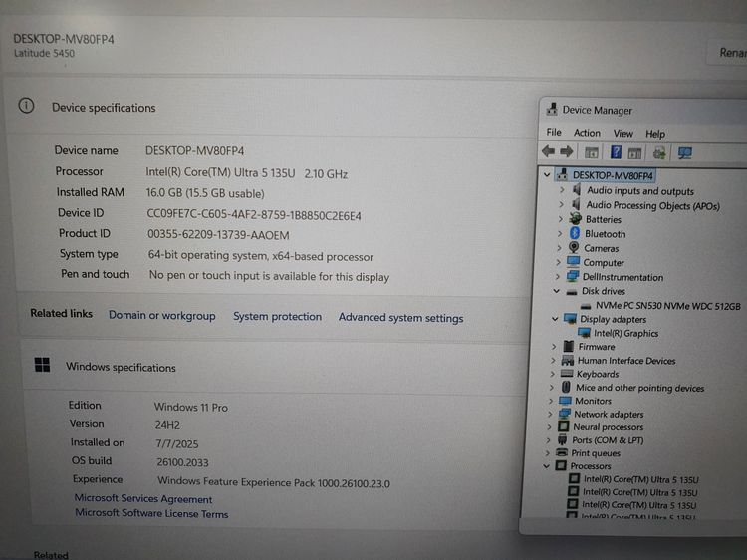The width and height of the screenshot is (747, 560).
Task: Select the Intel(R) Graphics display adapter
Action: click(x=626, y=333)
